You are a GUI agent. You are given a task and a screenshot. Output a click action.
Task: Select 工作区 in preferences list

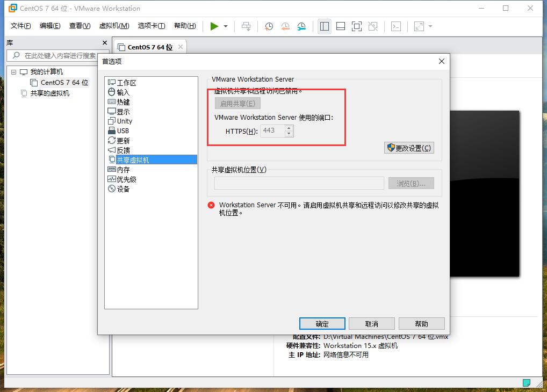126,83
